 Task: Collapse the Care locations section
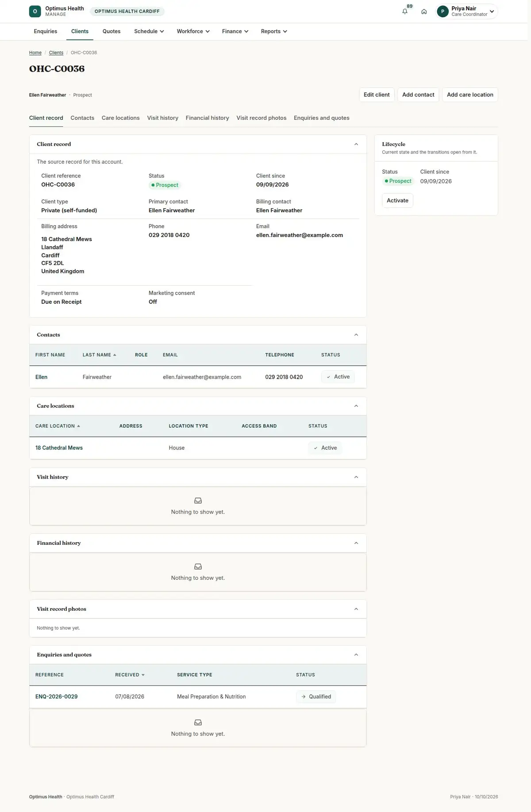[x=356, y=406]
